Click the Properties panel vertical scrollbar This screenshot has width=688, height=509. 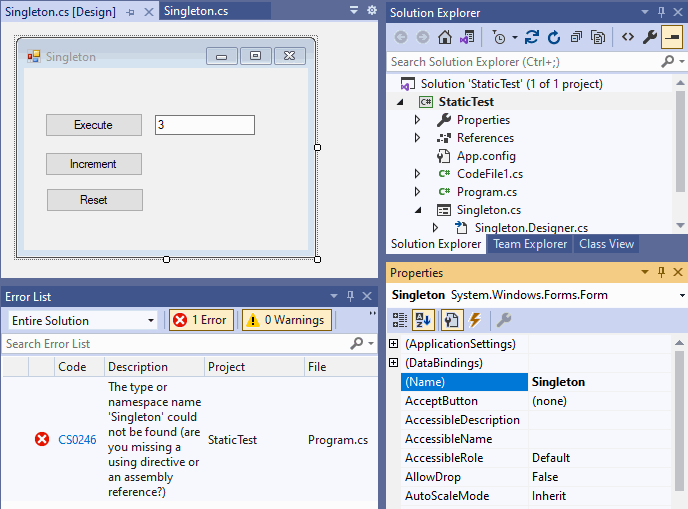680,419
